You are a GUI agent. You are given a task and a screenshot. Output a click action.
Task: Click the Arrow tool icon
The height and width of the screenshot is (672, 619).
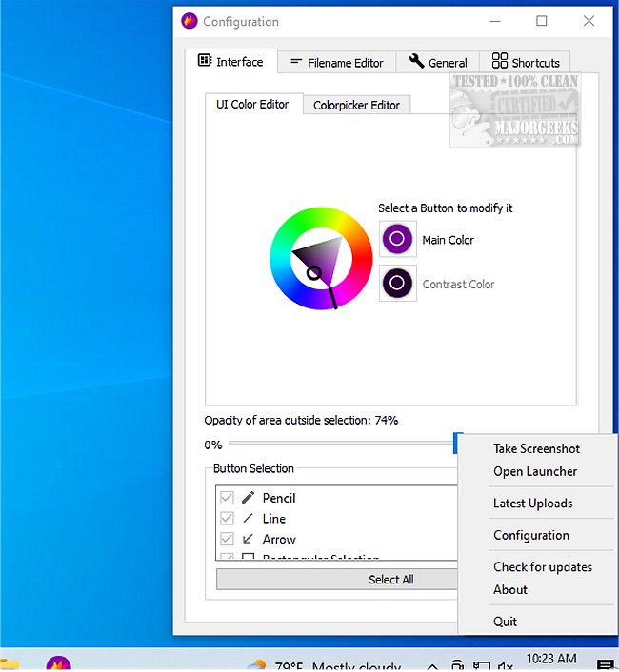click(x=248, y=539)
